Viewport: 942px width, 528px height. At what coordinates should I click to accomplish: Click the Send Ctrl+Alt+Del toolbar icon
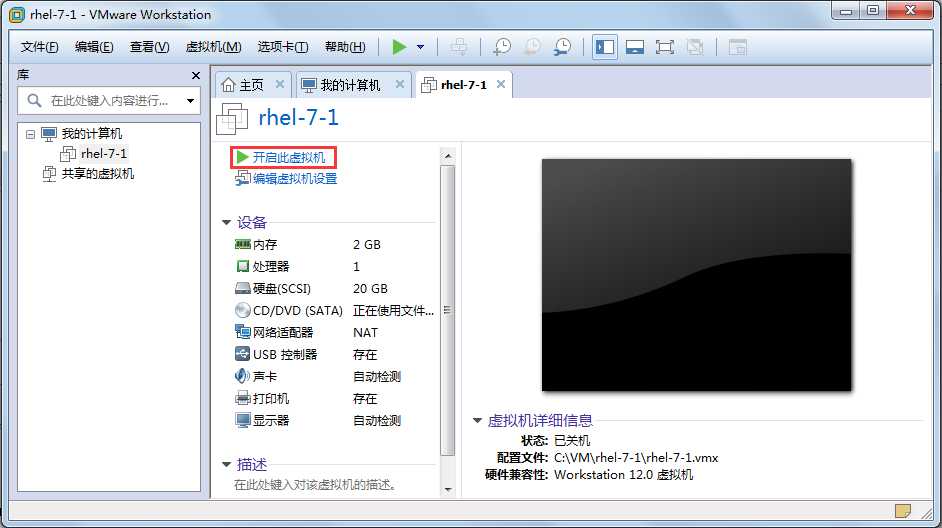[x=459, y=47]
